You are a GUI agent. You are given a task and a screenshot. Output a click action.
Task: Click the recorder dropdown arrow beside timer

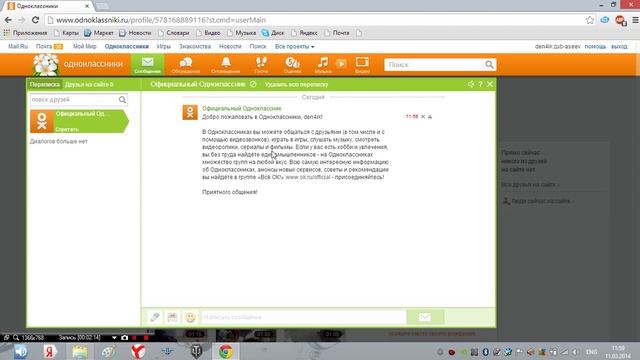[114, 338]
